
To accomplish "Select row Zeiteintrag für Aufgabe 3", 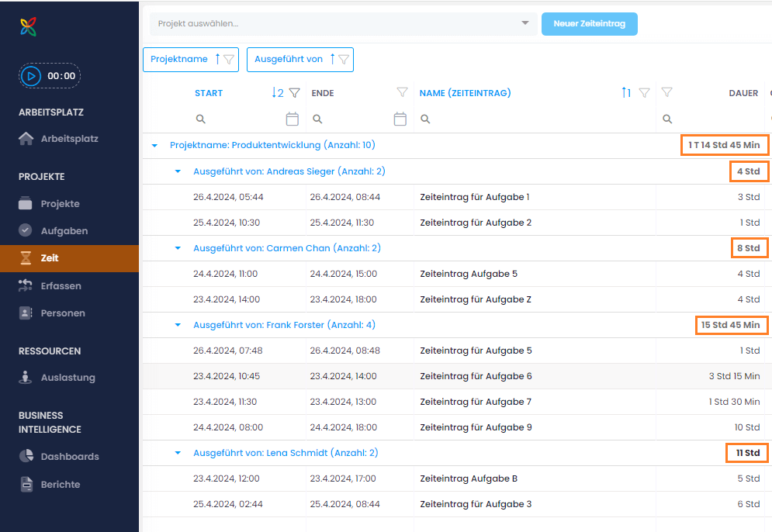I will [x=457, y=504].
